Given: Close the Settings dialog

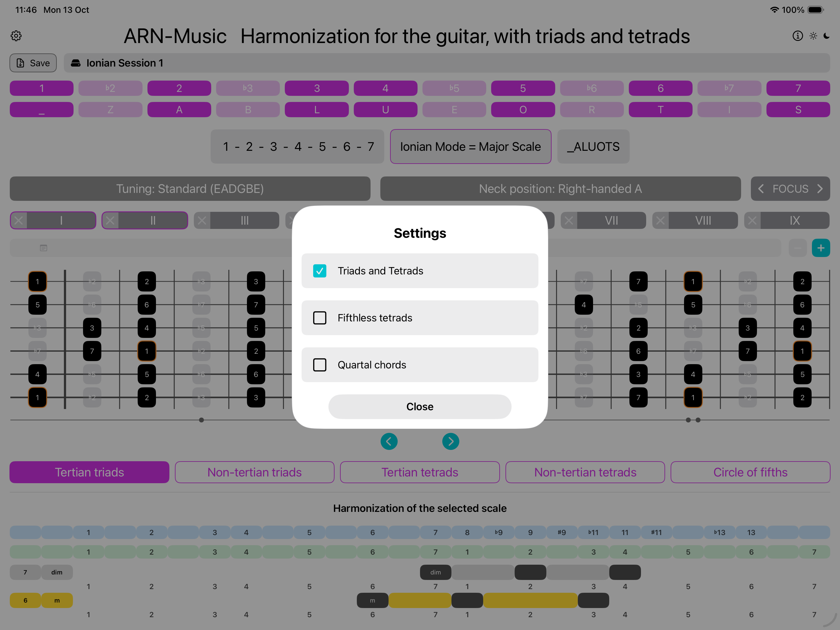Looking at the screenshot, I should [420, 407].
